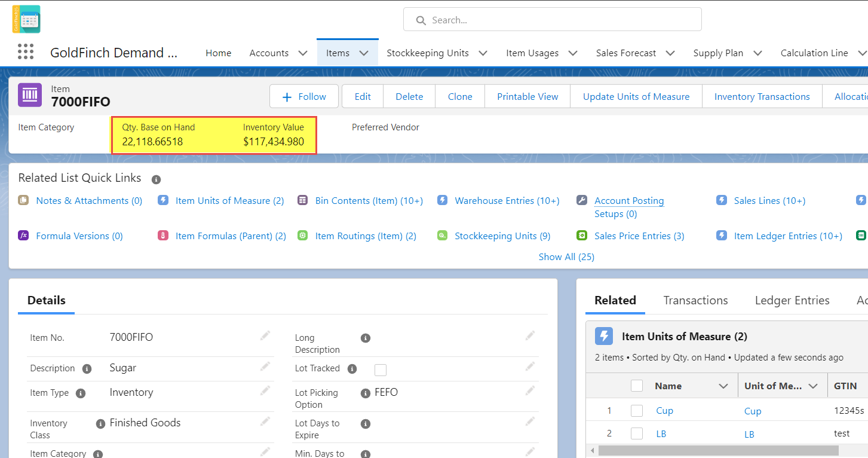
Task: Edit Lot Tracked with the pencil icon
Action: [530, 367]
